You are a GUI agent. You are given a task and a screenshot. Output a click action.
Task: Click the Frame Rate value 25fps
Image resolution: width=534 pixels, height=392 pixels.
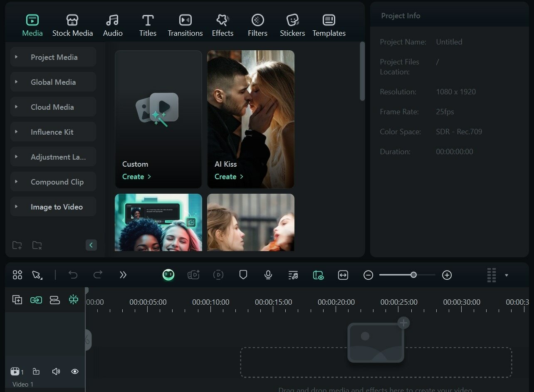(445, 112)
